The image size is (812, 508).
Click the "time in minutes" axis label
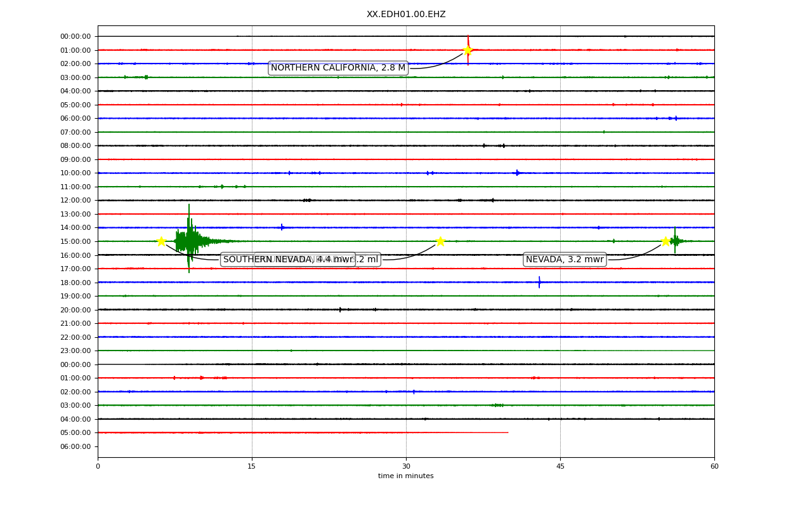(x=406, y=476)
